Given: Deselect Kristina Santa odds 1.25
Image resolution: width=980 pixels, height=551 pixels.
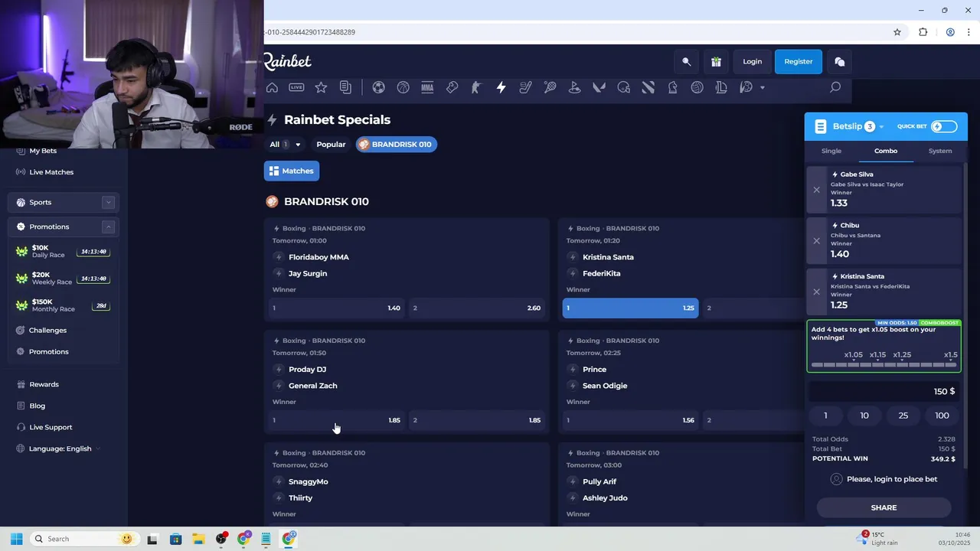Looking at the screenshot, I should tap(630, 308).
